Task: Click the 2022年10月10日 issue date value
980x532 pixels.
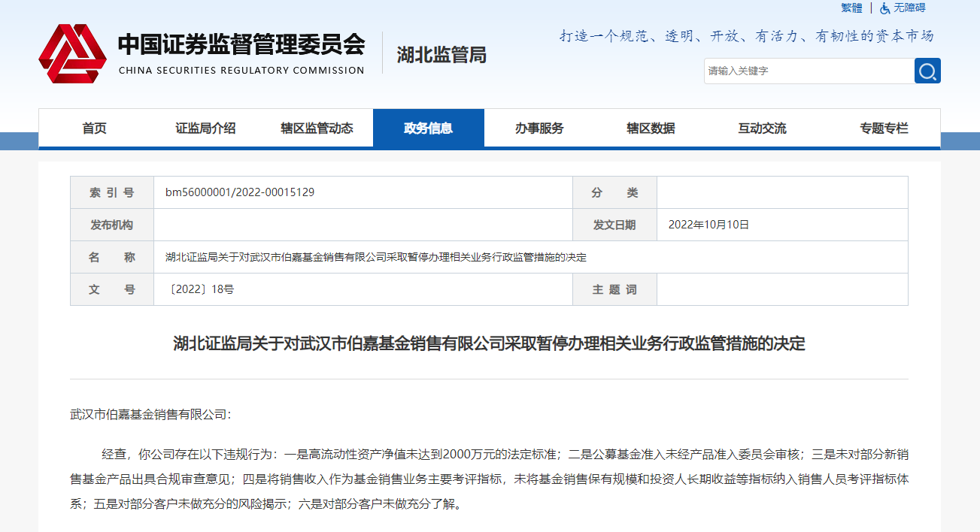Action: point(708,225)
